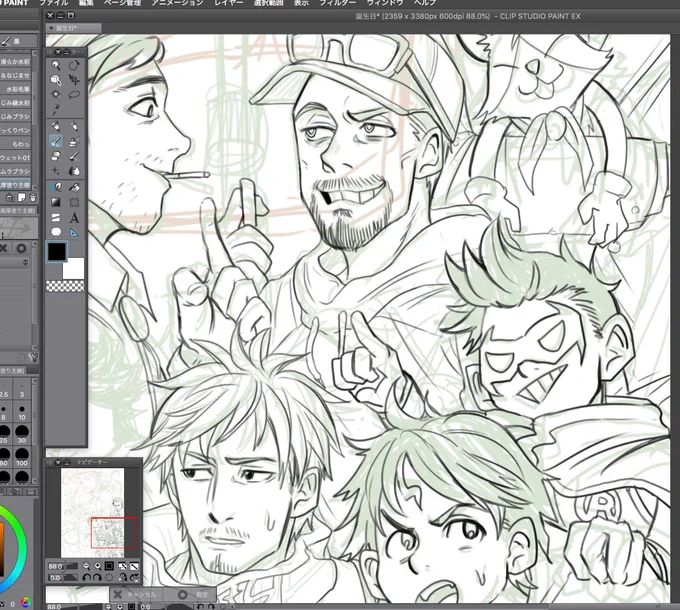The image size is (680, 610).
Task: Adjust Navigator rotation slider
Action: click(x=72, y=577)
